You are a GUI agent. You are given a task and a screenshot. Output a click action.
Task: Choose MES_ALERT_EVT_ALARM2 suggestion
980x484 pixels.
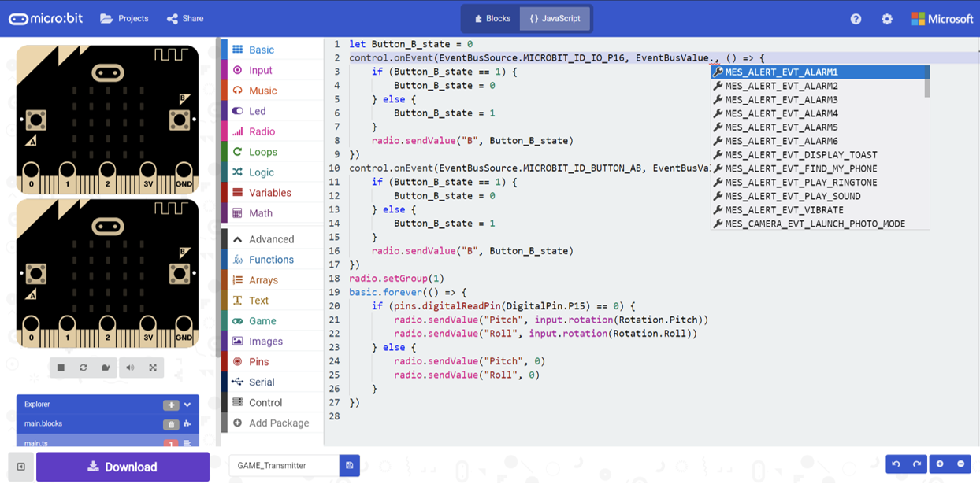(x=818, y=86)
